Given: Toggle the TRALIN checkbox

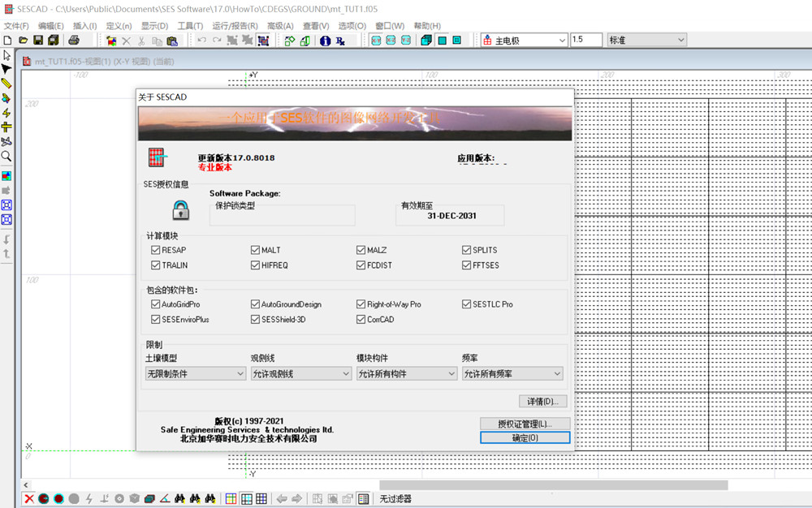Looking at the screenshot, I should 155,265.
